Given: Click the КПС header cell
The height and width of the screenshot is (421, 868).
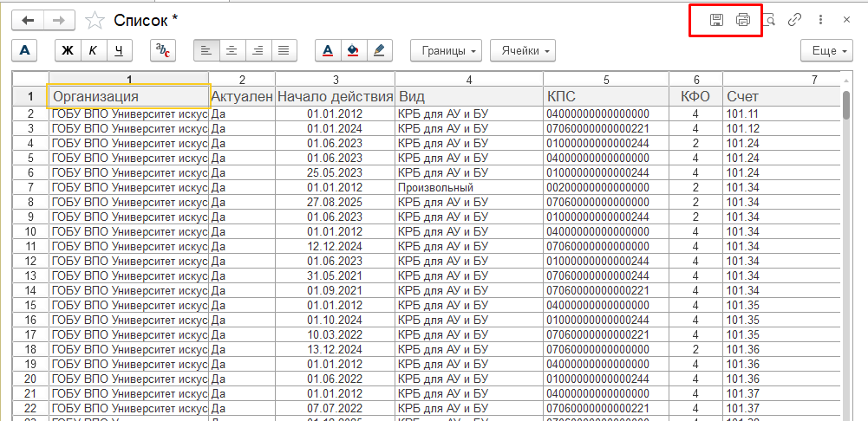Looking at the screenshot, I should coord(605,97).
